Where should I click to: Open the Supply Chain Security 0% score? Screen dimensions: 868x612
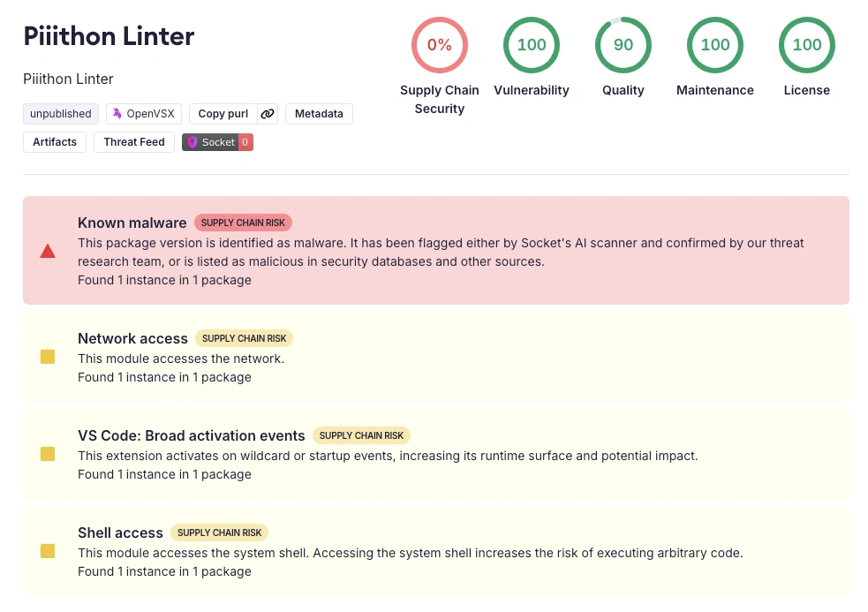[439, 44]
